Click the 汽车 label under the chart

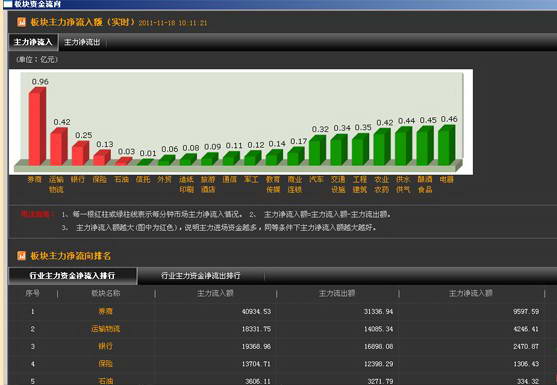317,180
